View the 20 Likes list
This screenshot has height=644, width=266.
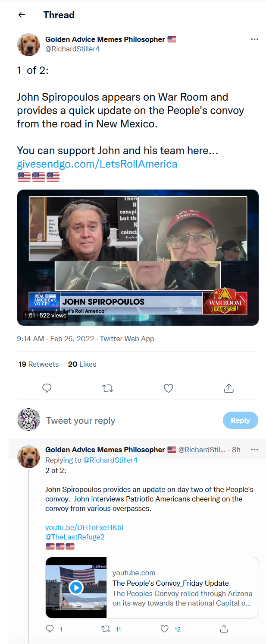coord(82,364)
